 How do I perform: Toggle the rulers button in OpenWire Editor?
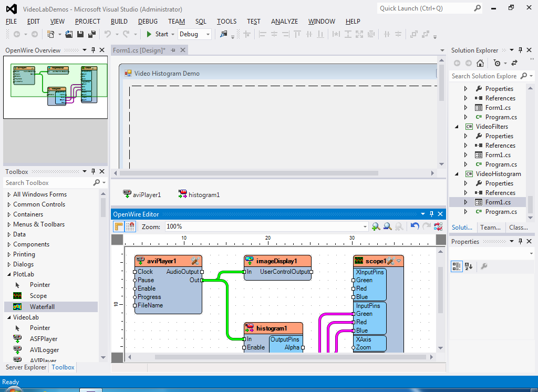coord(119,226)
